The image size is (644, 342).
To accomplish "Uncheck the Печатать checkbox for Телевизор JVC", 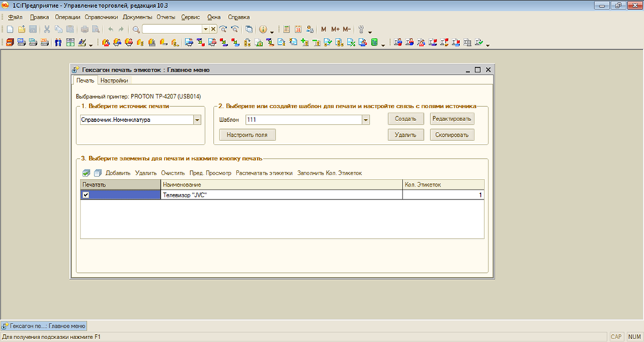I will tap(86, 195).
